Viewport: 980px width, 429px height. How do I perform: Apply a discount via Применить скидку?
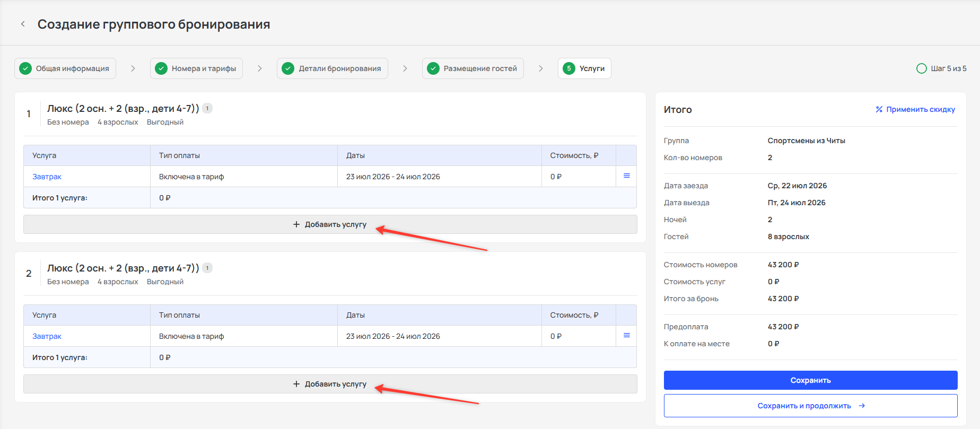click(x=915, y=109)
